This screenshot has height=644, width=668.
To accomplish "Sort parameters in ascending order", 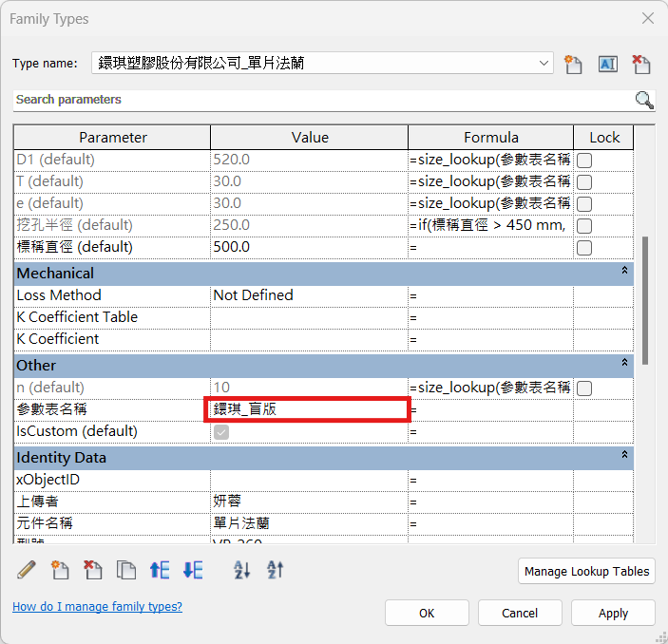I will (x=241, y=570).
